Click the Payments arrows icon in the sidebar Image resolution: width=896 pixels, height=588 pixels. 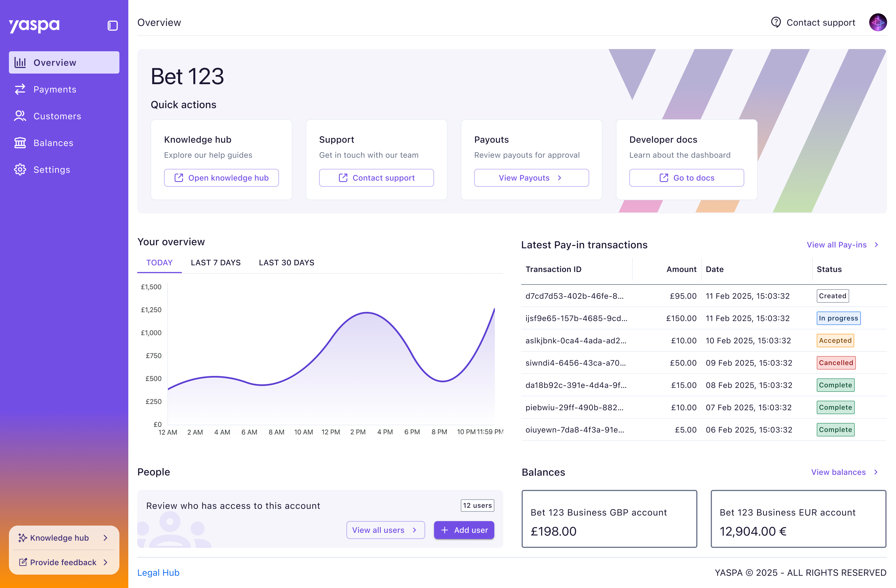(20, 89)
